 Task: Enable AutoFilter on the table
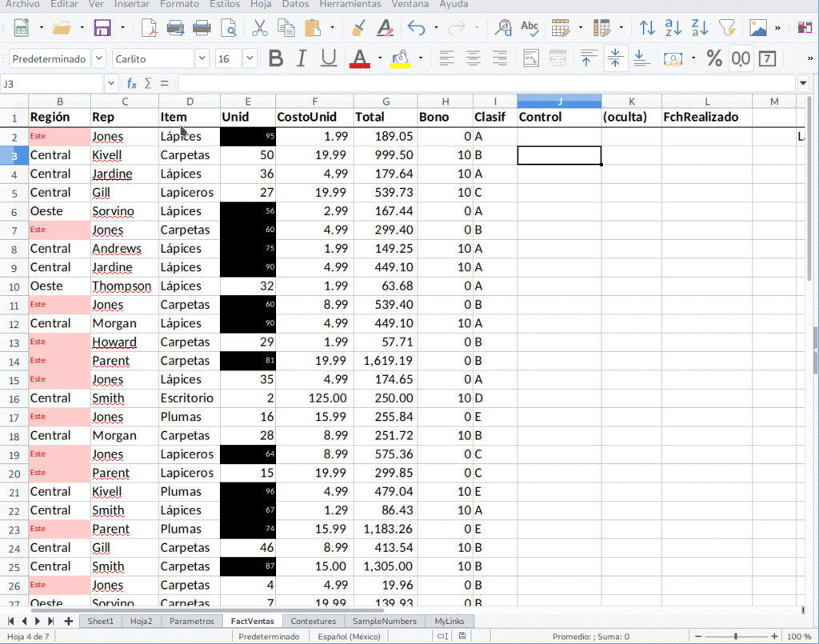point(726,26)
